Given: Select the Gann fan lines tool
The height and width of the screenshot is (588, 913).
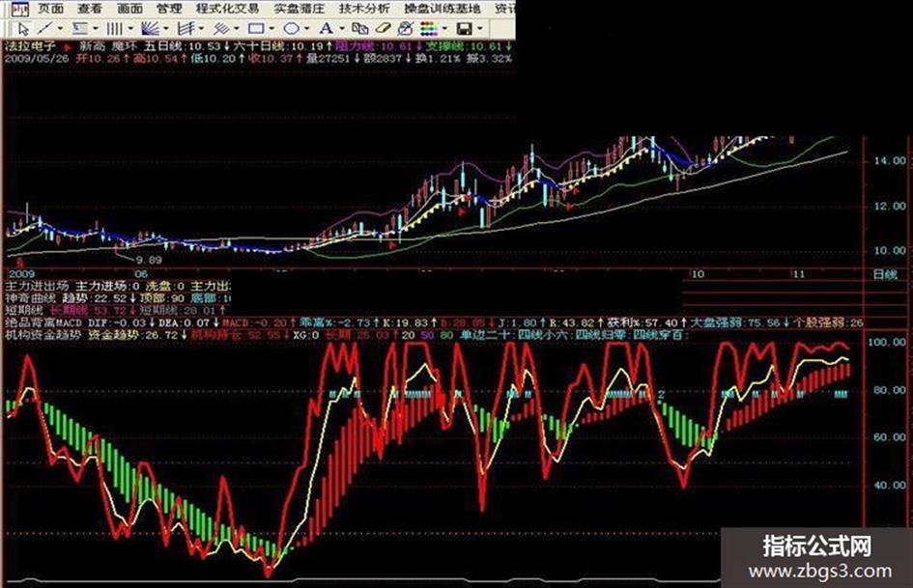Looking at the screenshot, I should click(x=151, y=28).
